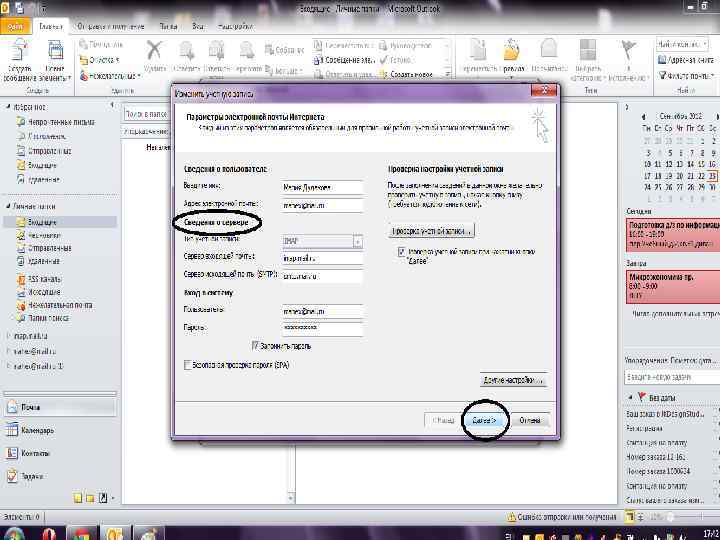The width and height of the screenshot is (720, 540).
Task: Click quick step 'Сообщение эл...' in ribbon
Action: (x=344, y=60)
